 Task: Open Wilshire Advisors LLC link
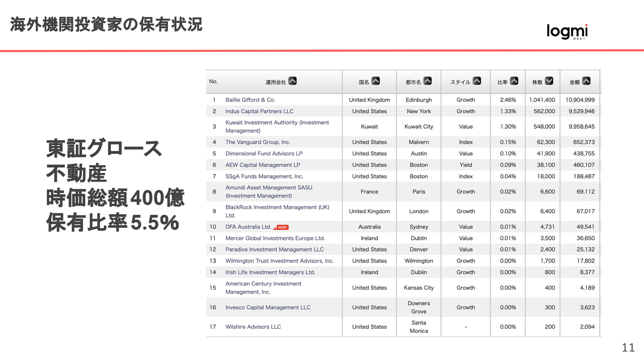coord(253,327)
